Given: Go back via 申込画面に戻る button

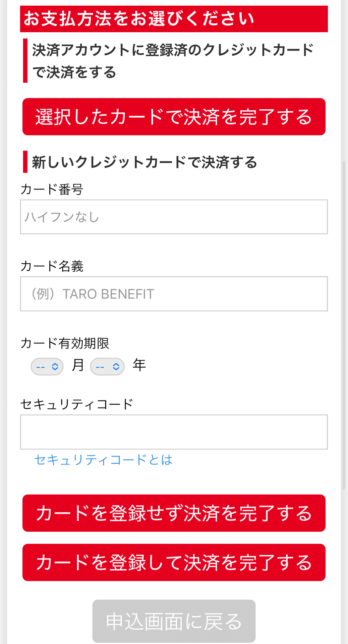Looking at the screenshot, I should [x=174, y=621].
